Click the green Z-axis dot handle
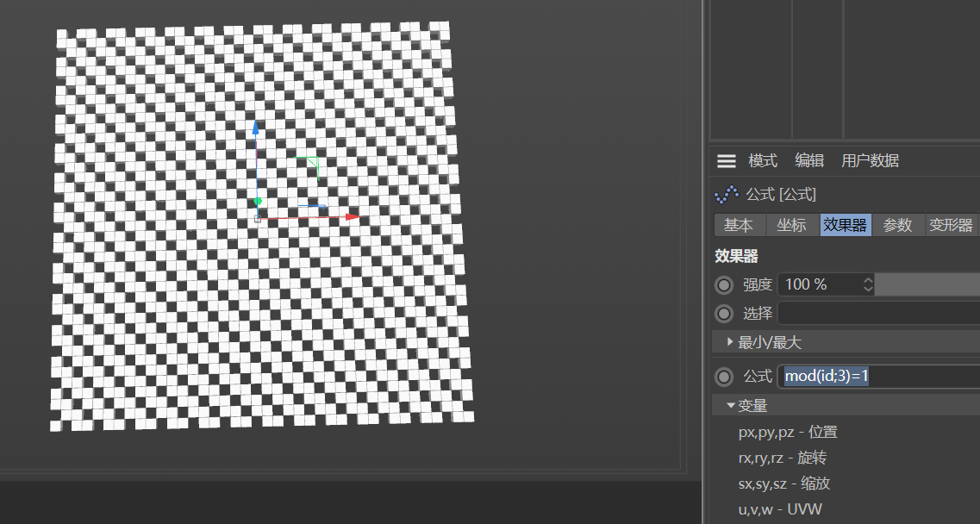The image size is (980, 524). tap(258, 202)
